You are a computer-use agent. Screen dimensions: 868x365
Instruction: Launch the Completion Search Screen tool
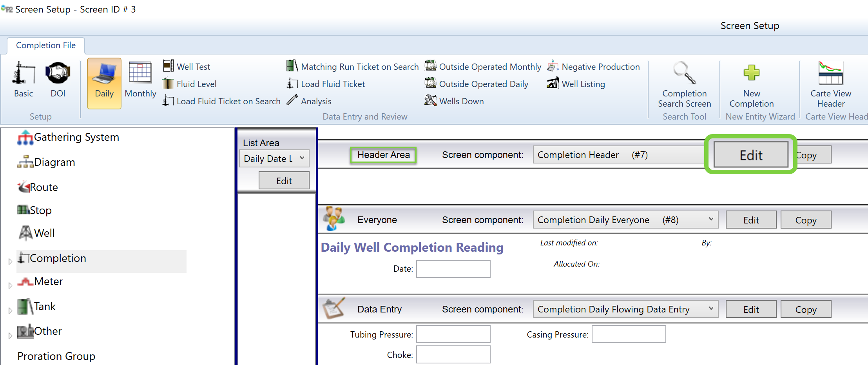point(684,84)
